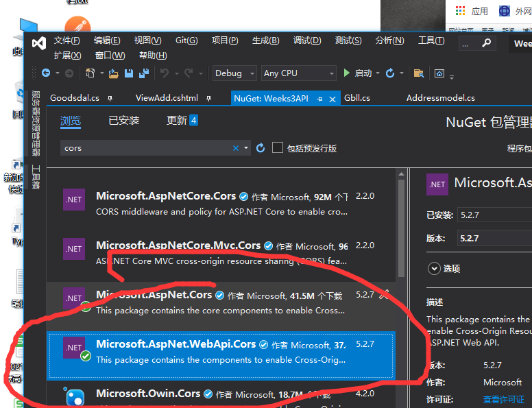Open the version 5.2.7 combo box
532x408 pixels.
pyautogui.click(x=495, y=238)
